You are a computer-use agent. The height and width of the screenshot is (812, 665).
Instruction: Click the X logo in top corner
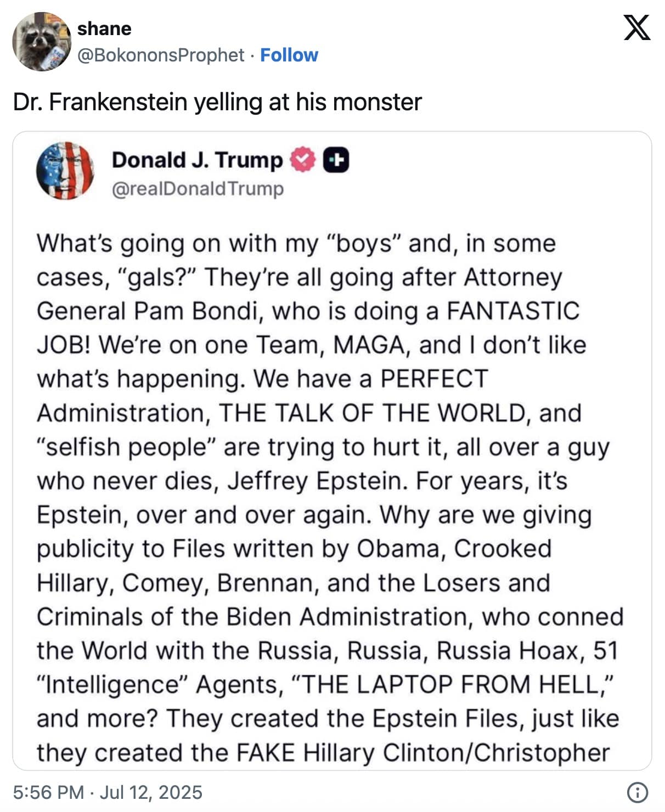pos(637,28)
